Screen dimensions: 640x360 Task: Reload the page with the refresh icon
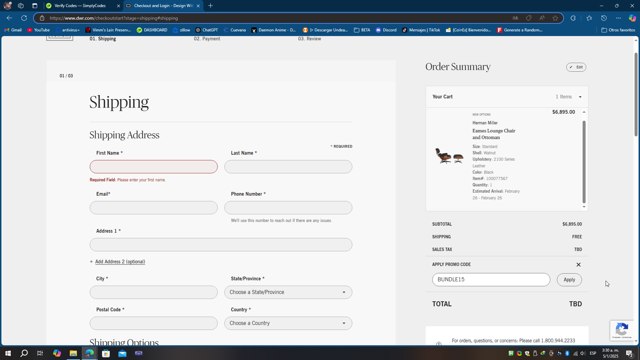tap(24, 18)
